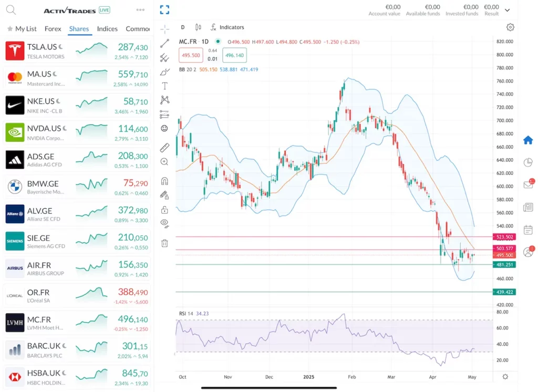Go to the home sidebar icon
This screenshot has height=392, width=538.
pos(528,140)
